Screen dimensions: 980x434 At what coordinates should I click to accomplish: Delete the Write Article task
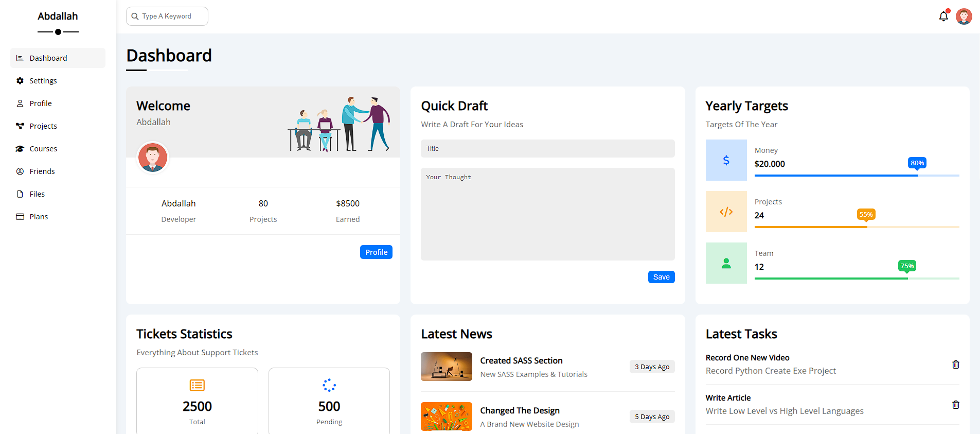[x=956, y=405]
